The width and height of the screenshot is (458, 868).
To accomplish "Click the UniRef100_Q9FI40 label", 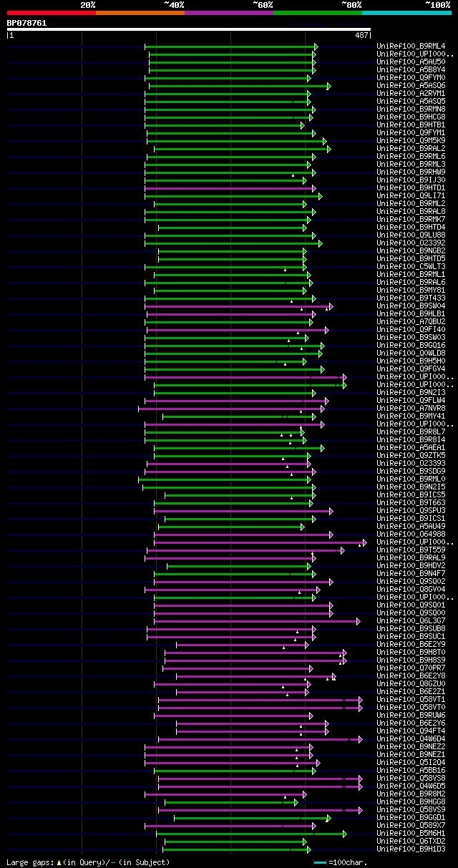I will [411, 330].
